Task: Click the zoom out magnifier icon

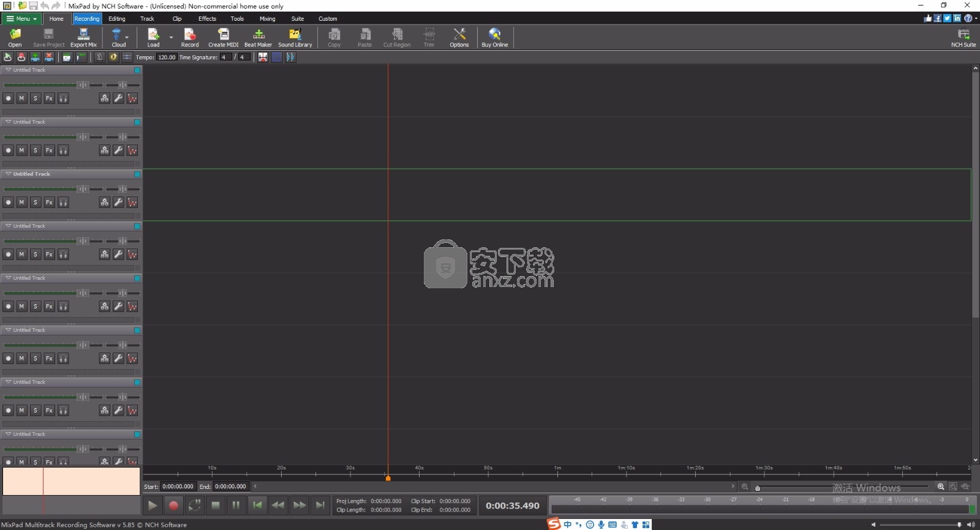Action: click(x=745, y=487)
